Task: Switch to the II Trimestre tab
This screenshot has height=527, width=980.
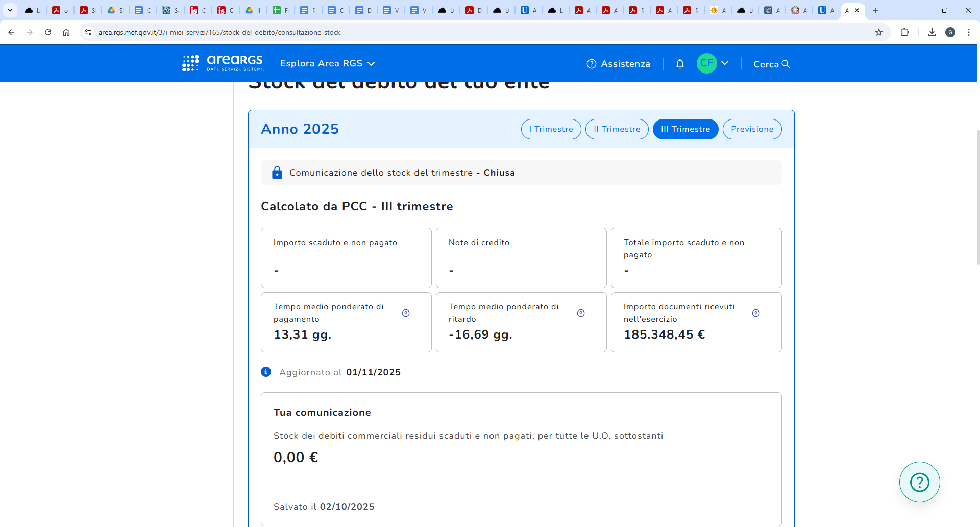Action: pos(617,129)
